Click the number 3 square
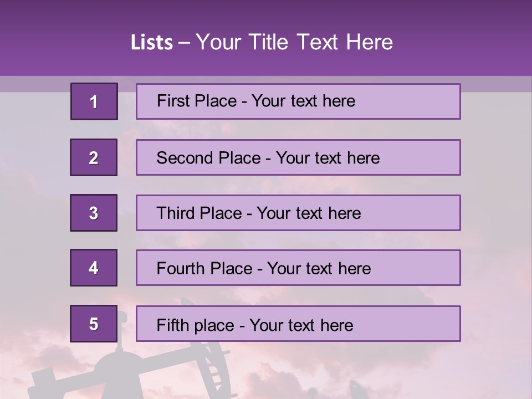532x399 pixels. [x=94, y=213]
